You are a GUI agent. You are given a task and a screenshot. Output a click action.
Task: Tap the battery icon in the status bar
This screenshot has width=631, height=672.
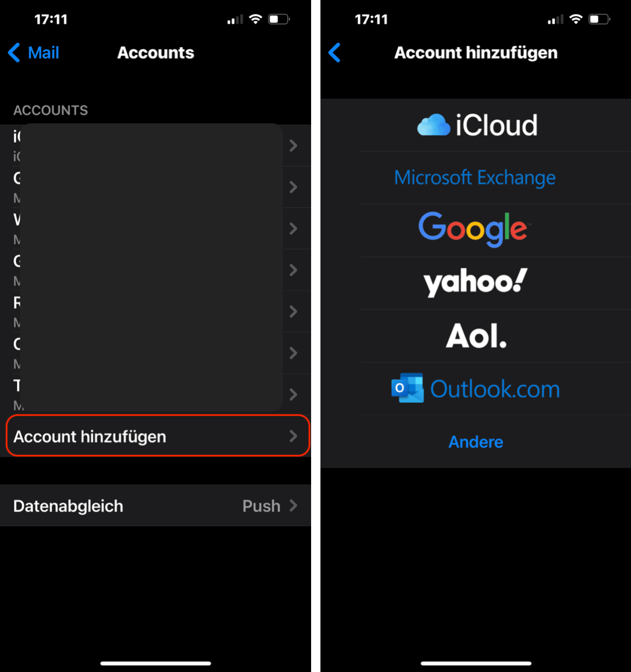pyautogui.click(x=279, y=18)
